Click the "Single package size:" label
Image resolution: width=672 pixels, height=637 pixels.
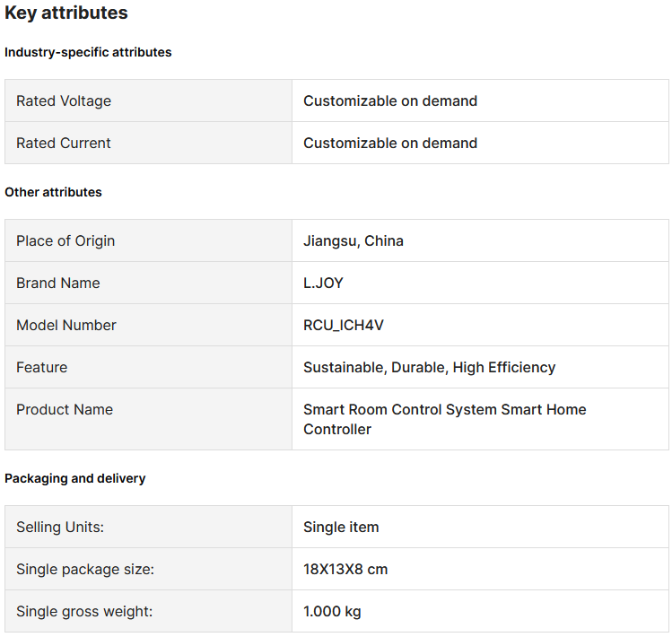pyautogui.click(x=85, y=570)
